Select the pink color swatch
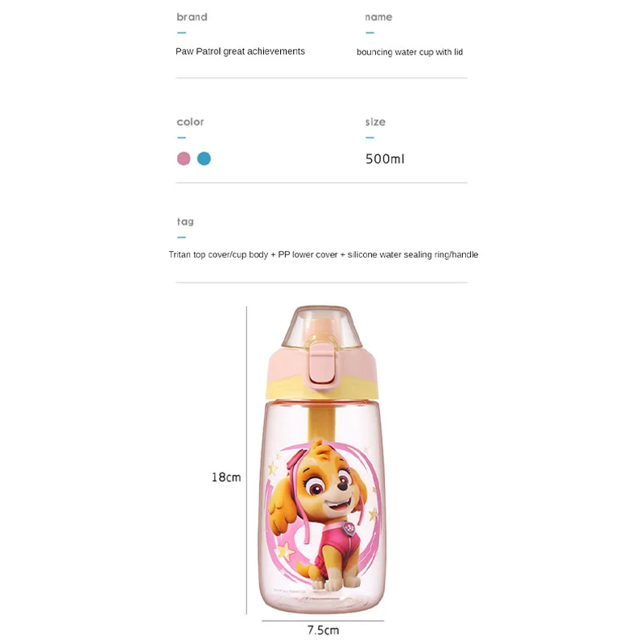 point(184,159)
